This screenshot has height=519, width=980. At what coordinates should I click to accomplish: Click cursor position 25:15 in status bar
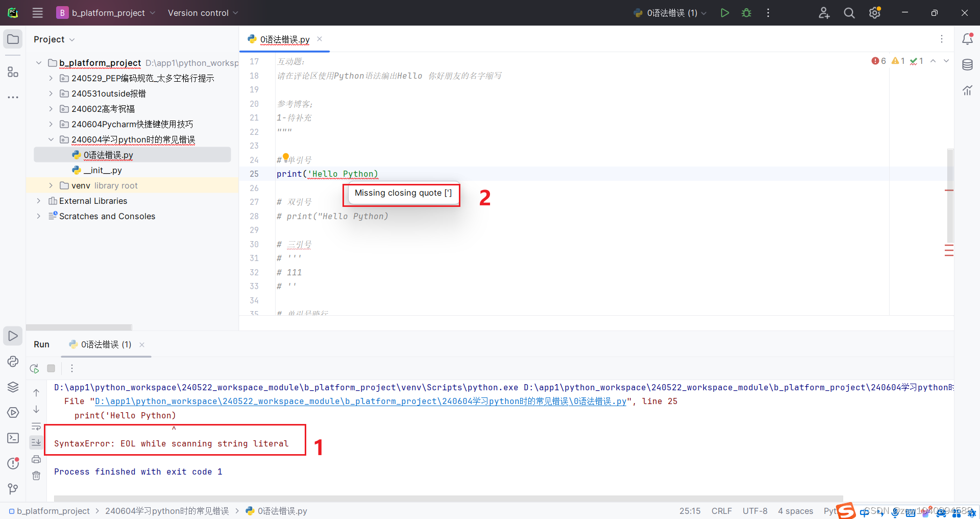point(690,511)
